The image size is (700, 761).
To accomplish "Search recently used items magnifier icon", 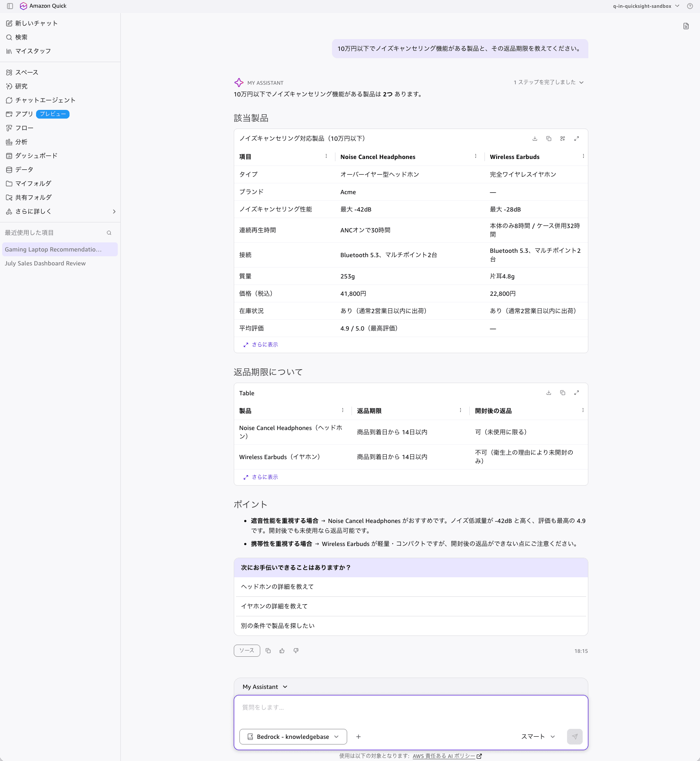I will coord(109,233).
